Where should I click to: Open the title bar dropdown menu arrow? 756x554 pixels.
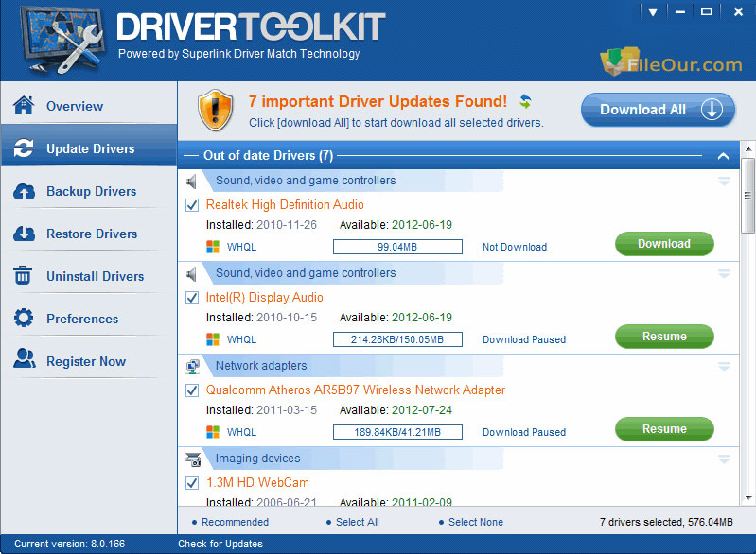(653, 12)
